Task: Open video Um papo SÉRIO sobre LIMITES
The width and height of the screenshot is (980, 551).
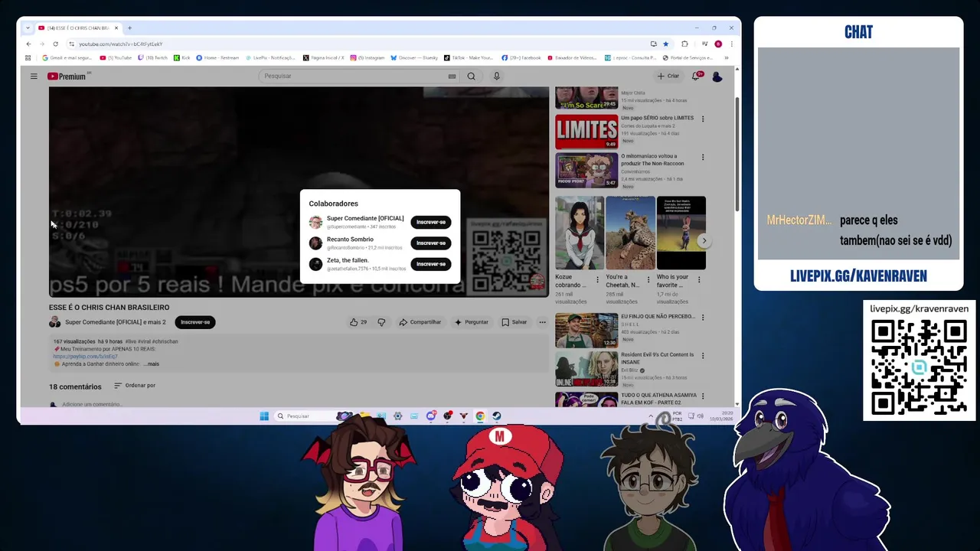Action: click(657, 118)
